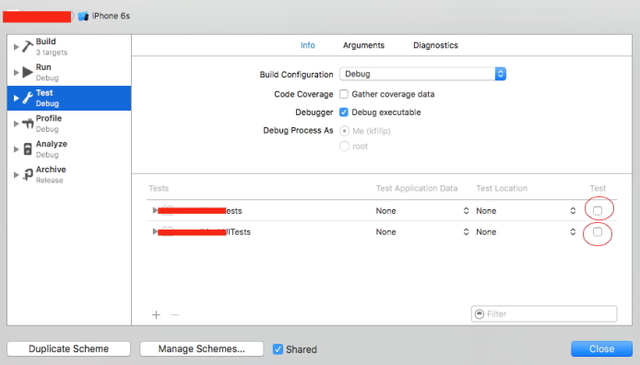Select the root radio button
Screen dimensions: 640x365
[x=344, y=146]
